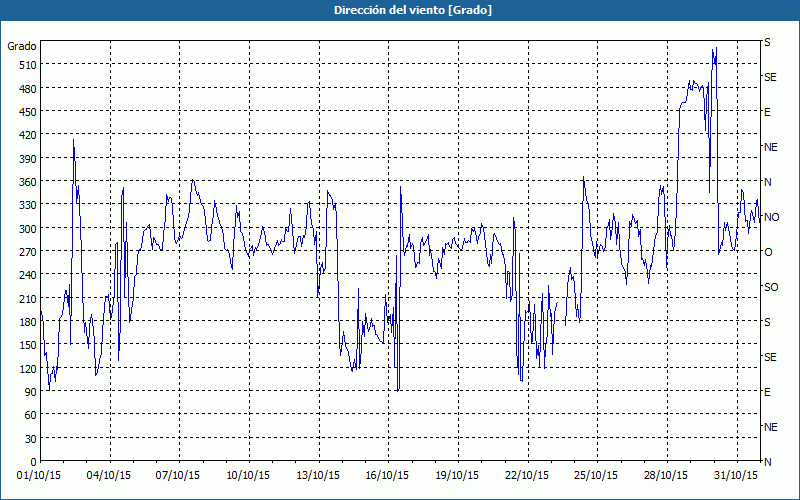Image resolution: width=800 pixels, height=500 pixels.
Task: Click the 16/10/15 date on the time axis
Action: click(x=387, y=476)
